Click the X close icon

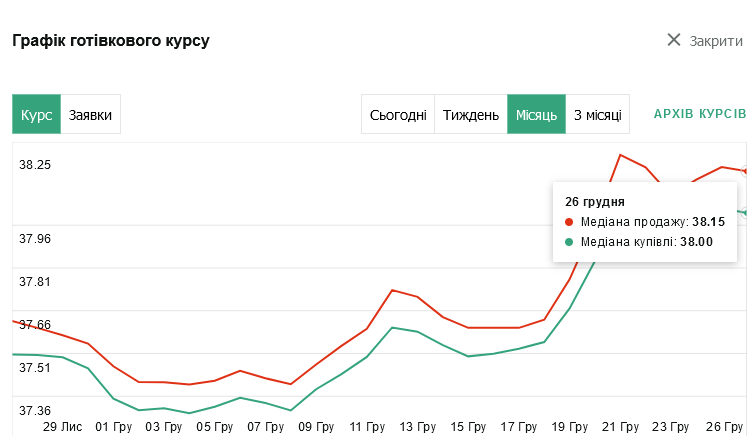click(674, 40)
